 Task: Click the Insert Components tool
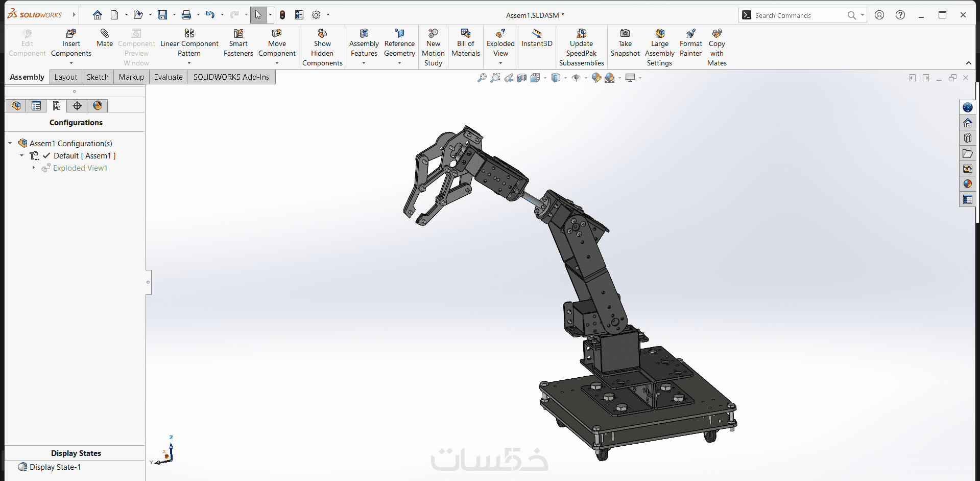tap(71, 43)
